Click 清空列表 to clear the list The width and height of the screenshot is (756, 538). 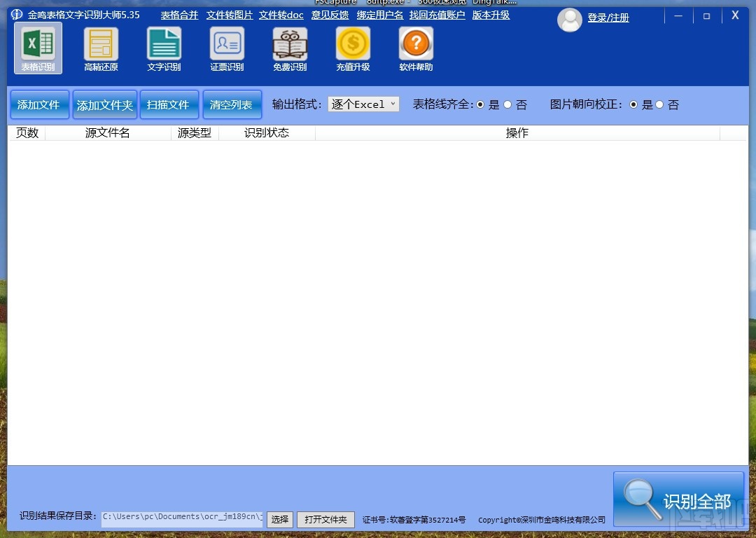click(232, 104)
